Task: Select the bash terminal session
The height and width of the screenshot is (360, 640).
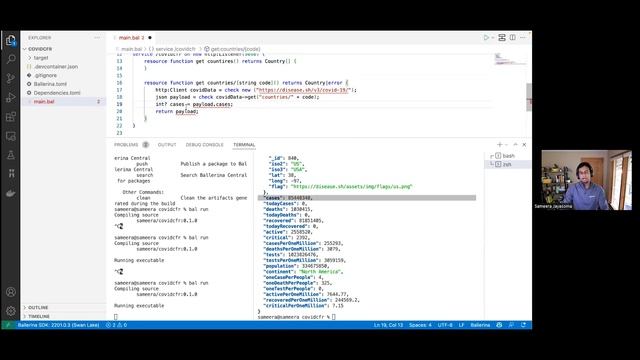Action: click(507, 156)
